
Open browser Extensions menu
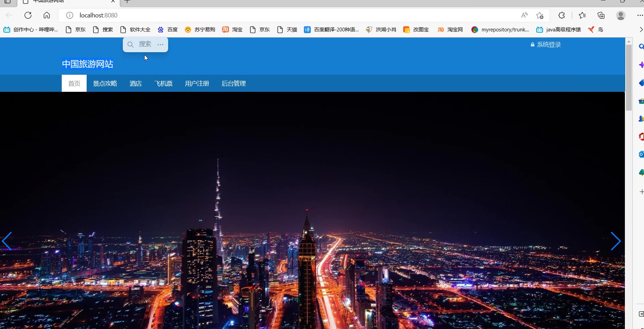pos(561,15)
